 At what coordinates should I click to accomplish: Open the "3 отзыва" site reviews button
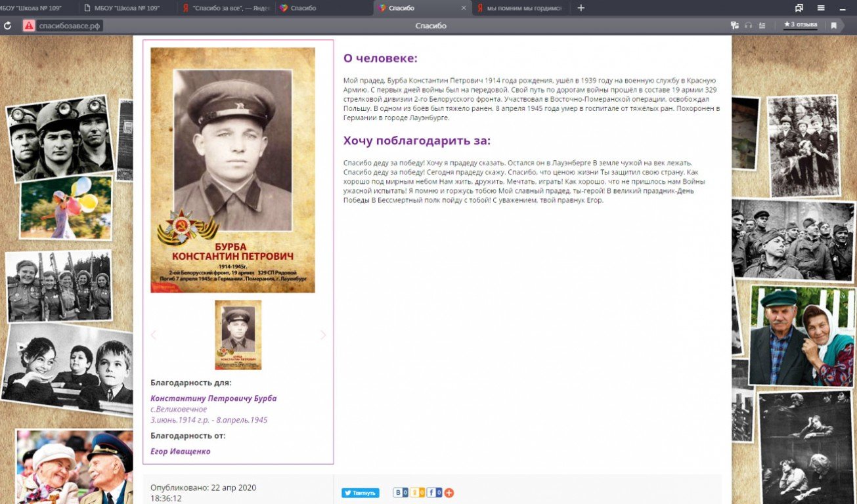pos(801,25)
